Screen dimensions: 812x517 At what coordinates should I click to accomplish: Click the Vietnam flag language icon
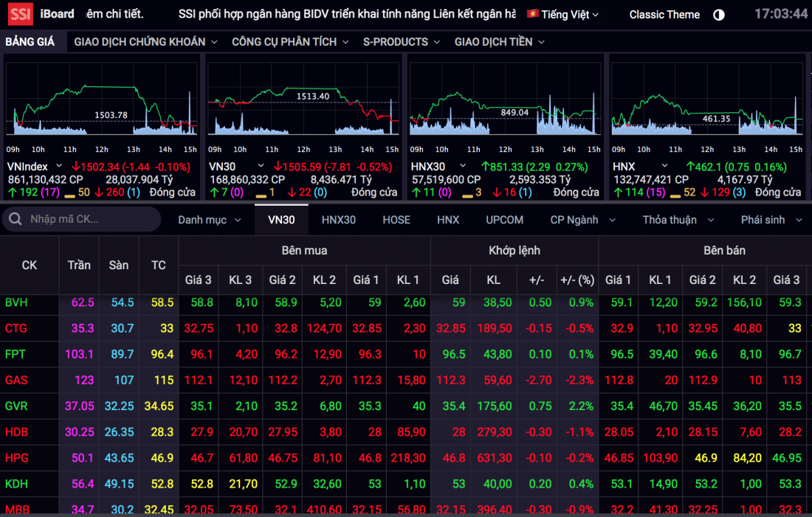531,14
